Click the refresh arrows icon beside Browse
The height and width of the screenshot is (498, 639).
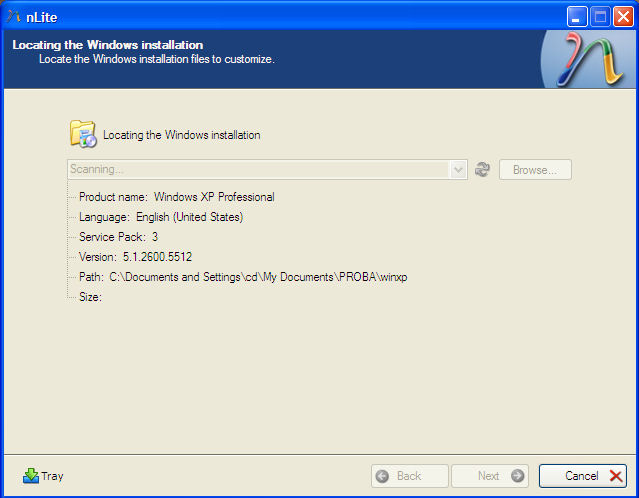click(x=482, y=169)
